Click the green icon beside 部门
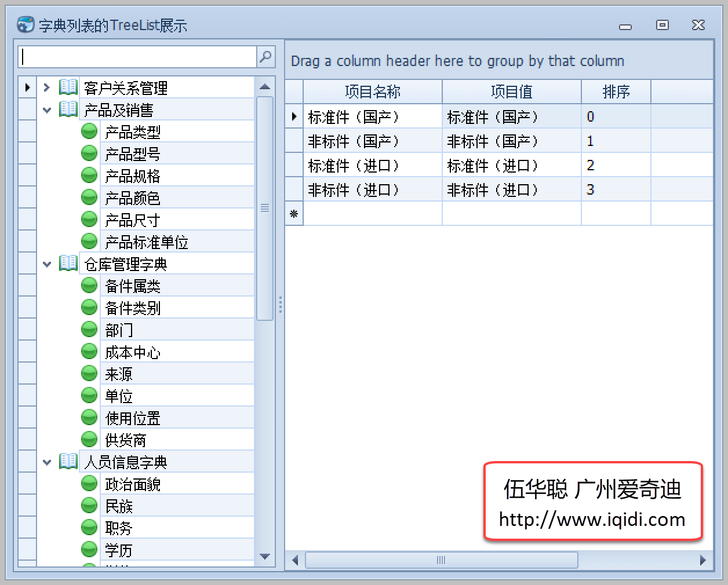Screen dimensions: 728x585 [89, 330]
